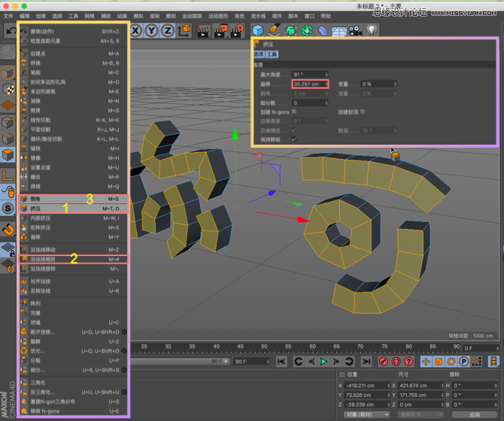This screenshot has width=504, height=421.
Task: Add a blue cube primitive
Action: [x=258, y=31]
